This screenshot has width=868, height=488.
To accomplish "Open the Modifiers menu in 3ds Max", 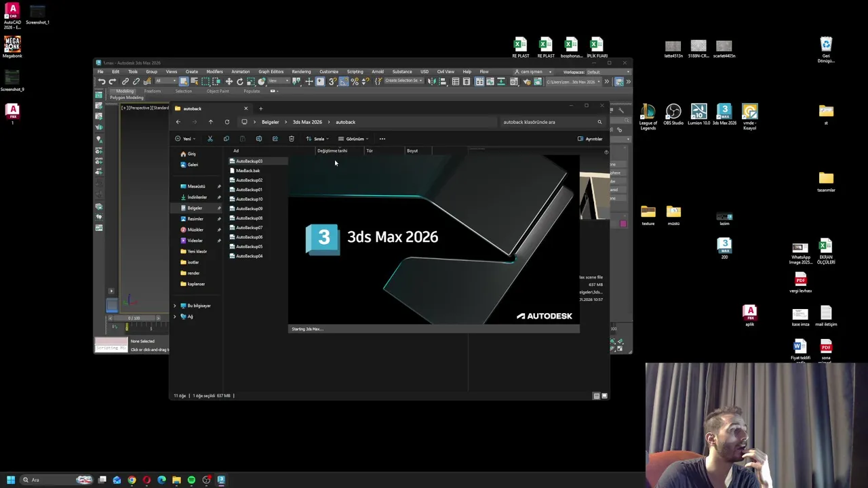I will pyautogui.click(x=214, y=72).
